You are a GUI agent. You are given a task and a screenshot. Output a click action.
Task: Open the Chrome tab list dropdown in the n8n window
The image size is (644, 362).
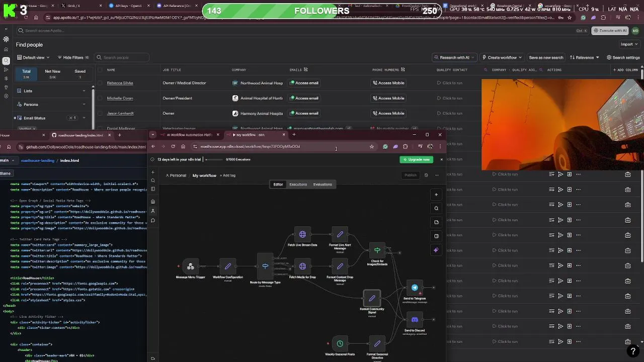153,135
